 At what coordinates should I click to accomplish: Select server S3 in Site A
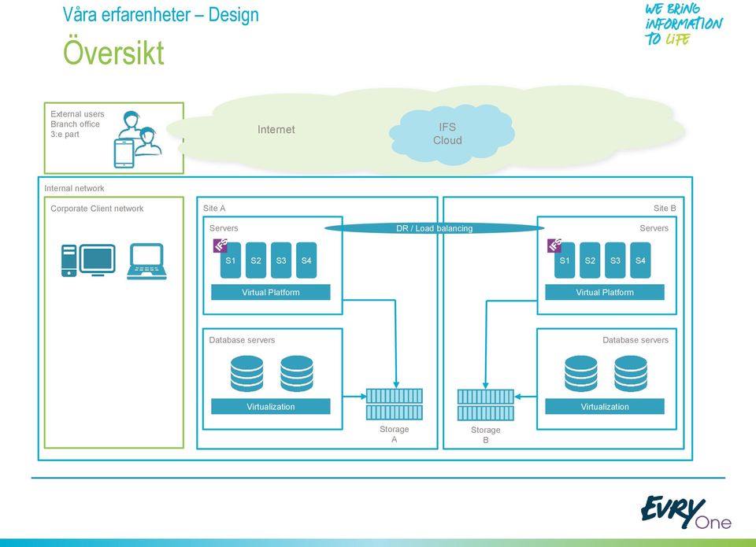(281, 261)
